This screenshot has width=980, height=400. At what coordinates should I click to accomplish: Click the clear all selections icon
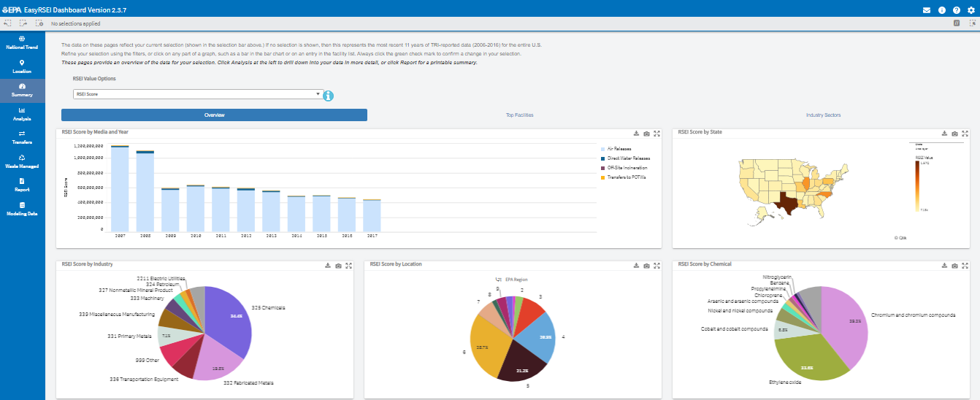pyautogui.click(x=39, y=23)
